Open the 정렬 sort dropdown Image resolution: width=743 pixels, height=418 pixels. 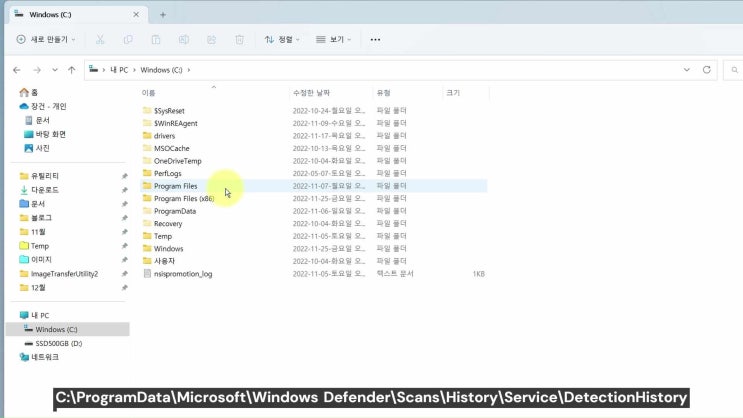pyautogui.click(x=282, y=39)
